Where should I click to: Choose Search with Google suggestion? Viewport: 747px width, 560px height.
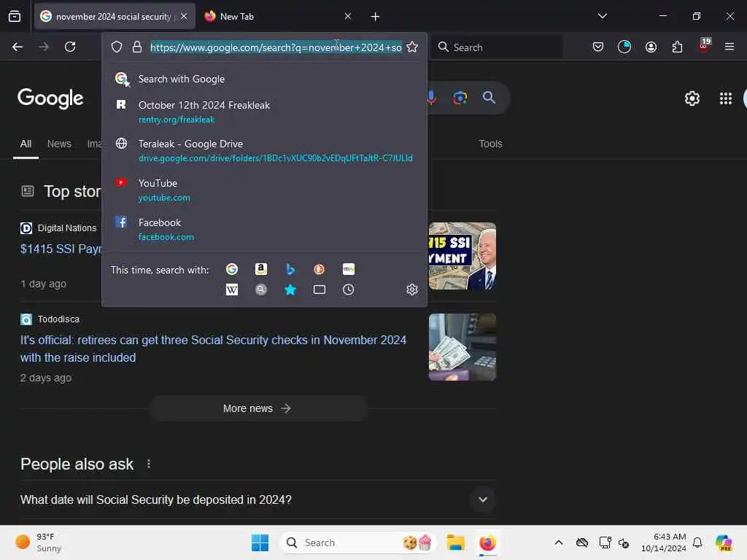pos(264,79)
